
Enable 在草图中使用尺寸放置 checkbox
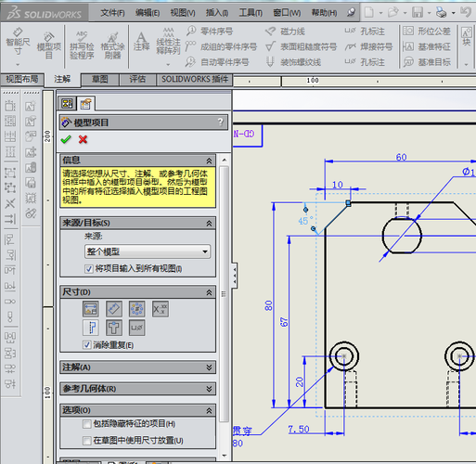pos(87,440)
